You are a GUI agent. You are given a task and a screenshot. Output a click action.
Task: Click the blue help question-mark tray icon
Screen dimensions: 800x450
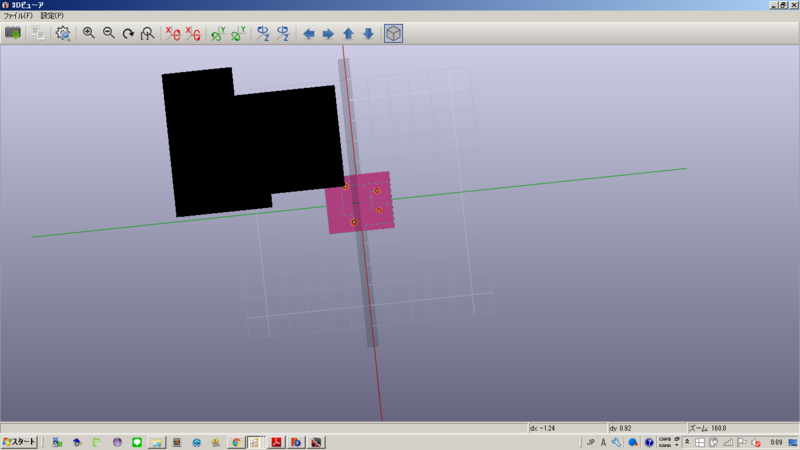[x=648, y=442]
